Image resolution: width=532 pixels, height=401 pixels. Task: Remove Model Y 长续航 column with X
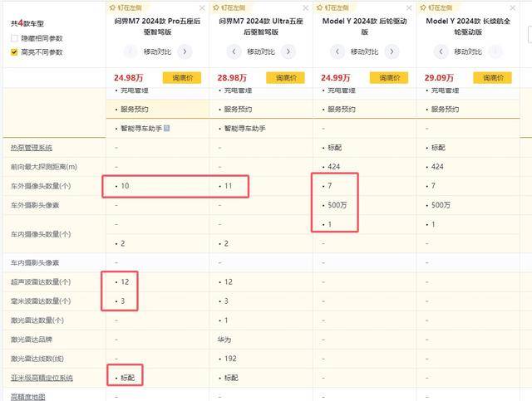[x=512, y=7]
